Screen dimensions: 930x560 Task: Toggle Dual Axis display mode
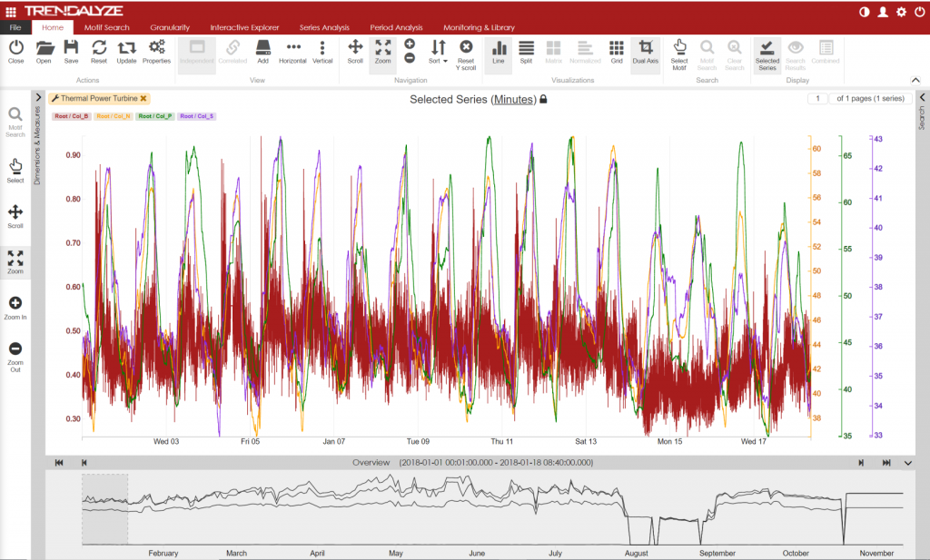pyautogui.click(x=645, y=47)
